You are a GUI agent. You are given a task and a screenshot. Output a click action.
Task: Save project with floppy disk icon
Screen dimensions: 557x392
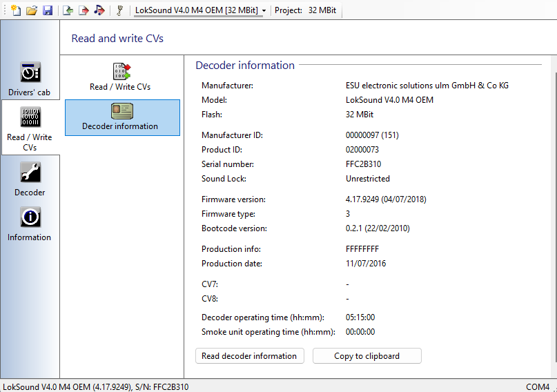click(x=48, y=10)
